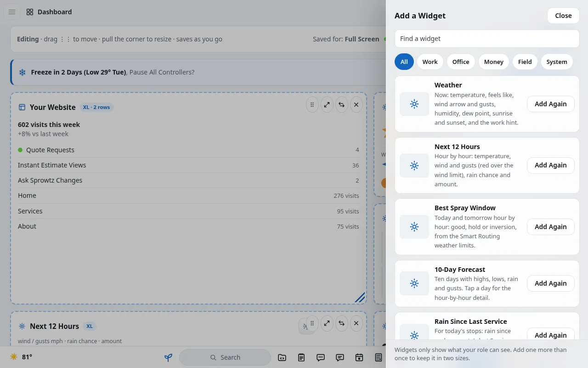Viewport: 588px width, 368px height.
Task: Select the Work widget filter
Action: [430, 62]
